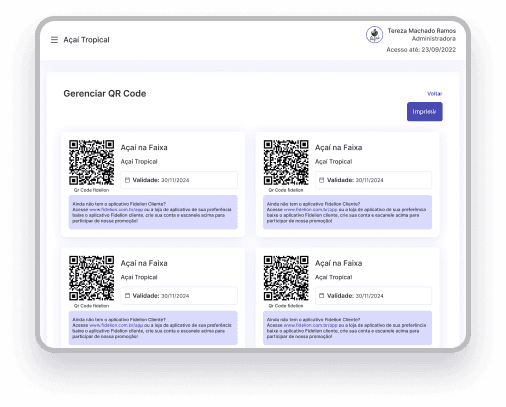This screenshot has width=506, height=407.
Task: Click calendar icon in bottom-left card Validade field
Action: pyautogui.click(x=127, y=296)
